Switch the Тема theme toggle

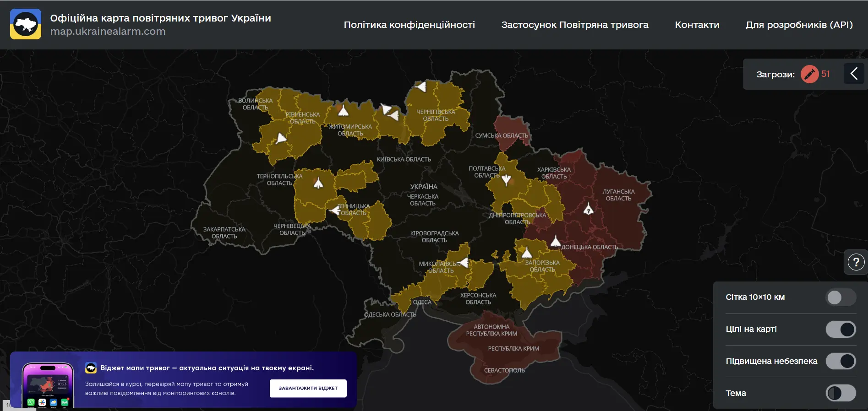pyautogui.click(x=841, y=393)
